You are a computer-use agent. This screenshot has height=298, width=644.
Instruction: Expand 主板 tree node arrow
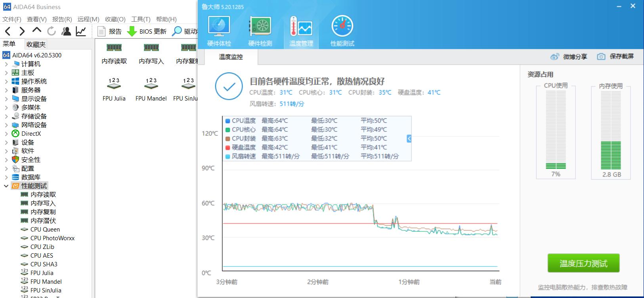point(6,72)
